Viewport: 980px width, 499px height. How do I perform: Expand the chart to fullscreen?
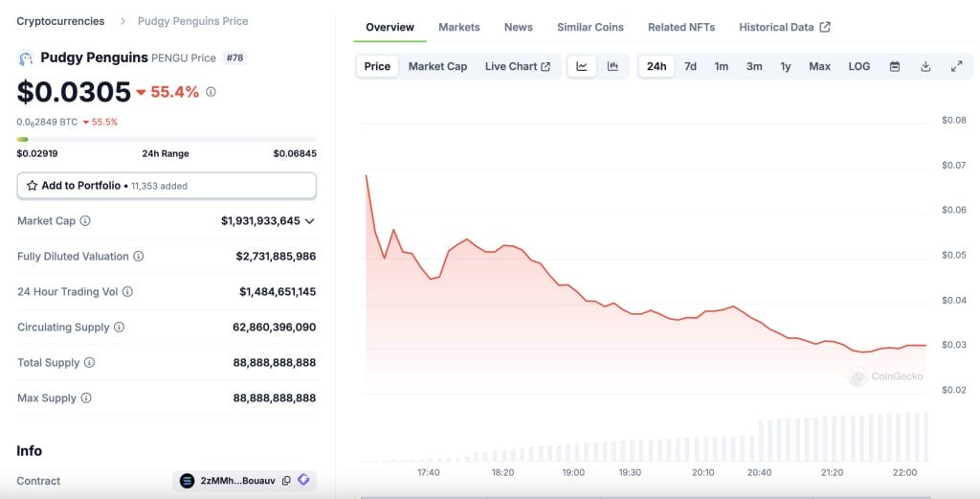[956, 66]
